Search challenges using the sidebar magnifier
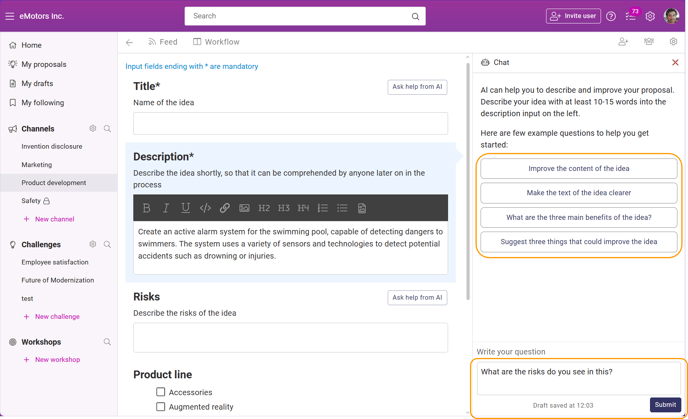This screenshot has height=419, width=688. click(107, 244)
